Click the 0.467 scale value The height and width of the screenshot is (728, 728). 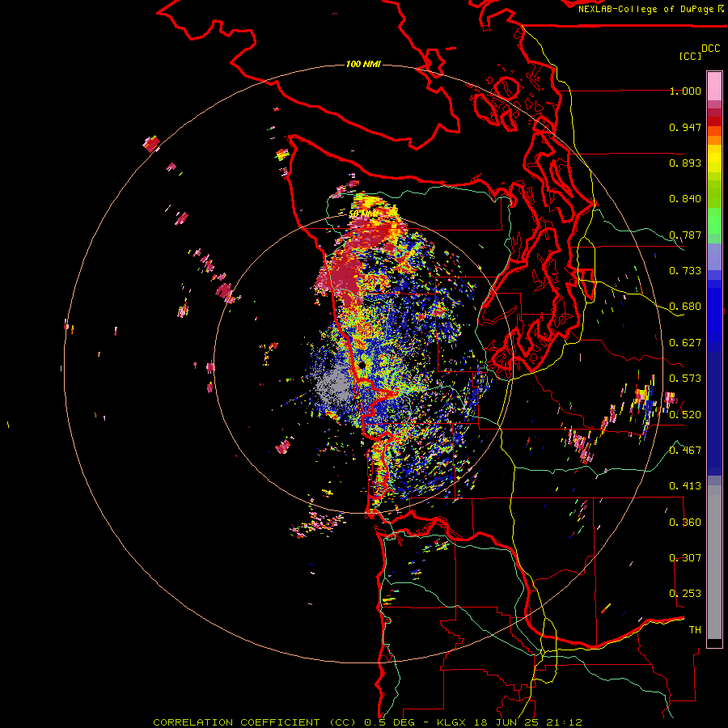pyautogui.click(x=685, y=451)
